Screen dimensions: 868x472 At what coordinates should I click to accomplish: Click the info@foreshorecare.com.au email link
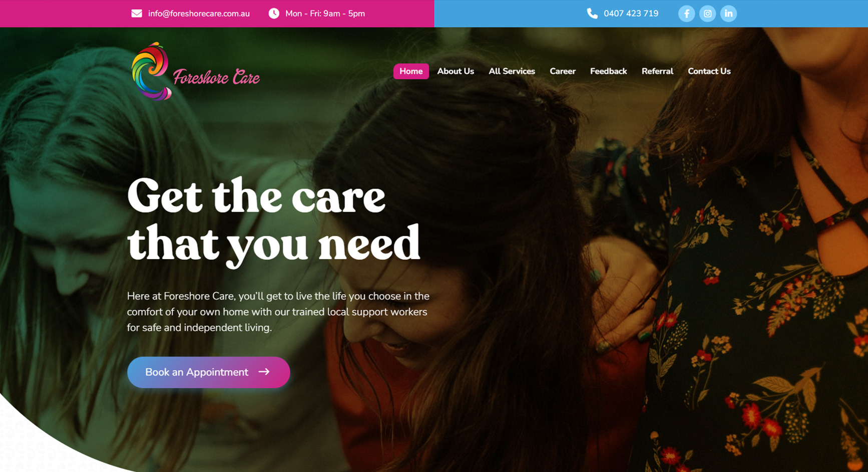[199, 14]
